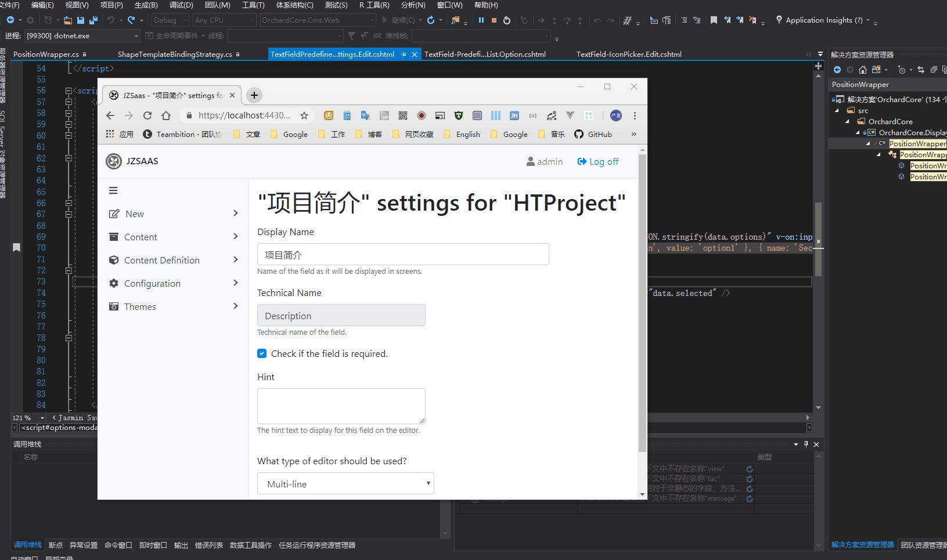Click the Technical Name Description field
Screen dimensions: 947x560
coord(341,315)
